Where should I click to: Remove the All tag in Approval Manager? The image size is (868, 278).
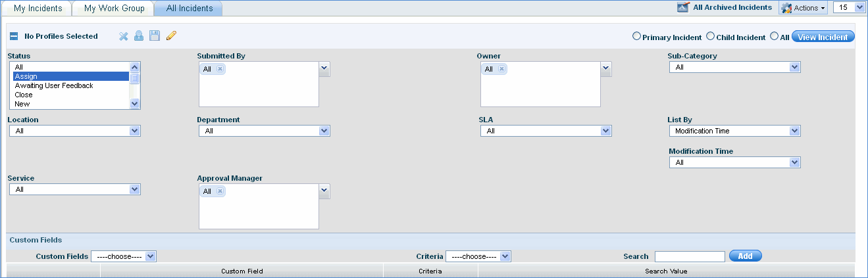click(220, 191)
